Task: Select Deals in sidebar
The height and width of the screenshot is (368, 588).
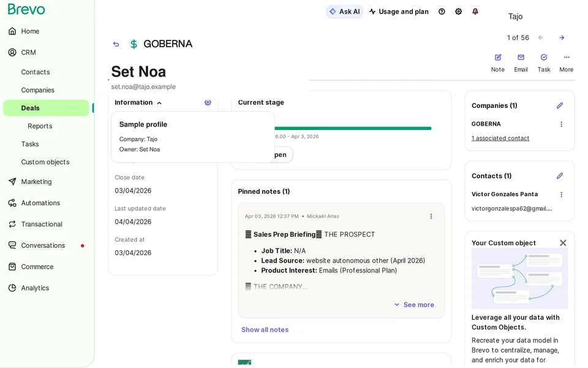Action: tap(47, 108)
